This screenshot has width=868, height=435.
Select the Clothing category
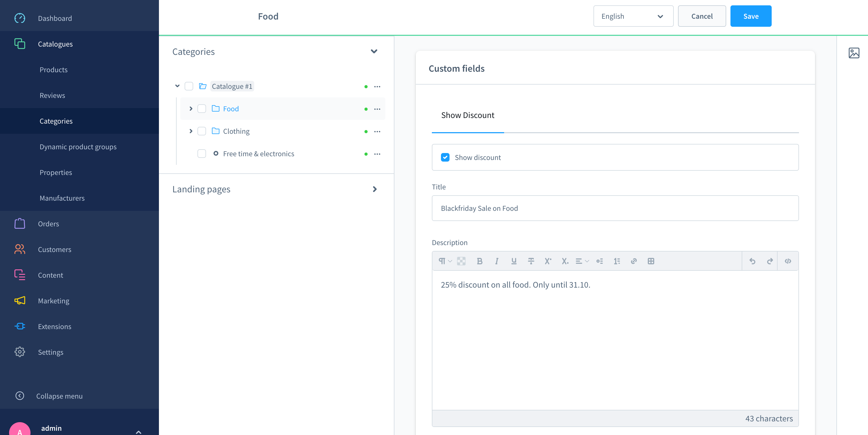click(x=236, y=131)
